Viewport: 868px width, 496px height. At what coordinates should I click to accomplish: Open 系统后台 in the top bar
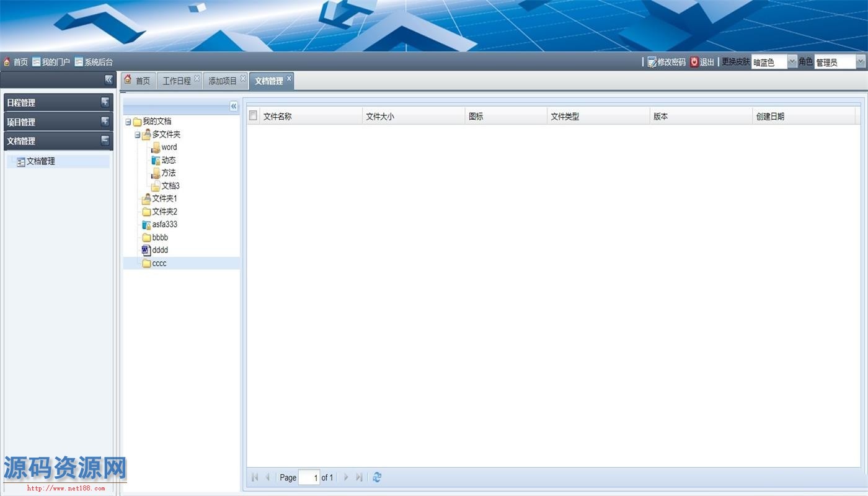coord(99,62)
